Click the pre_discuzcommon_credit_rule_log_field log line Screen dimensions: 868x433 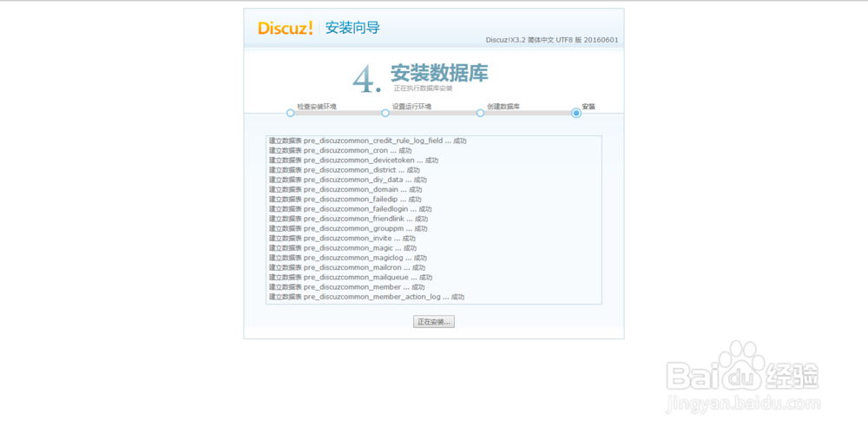click(367, 141)
